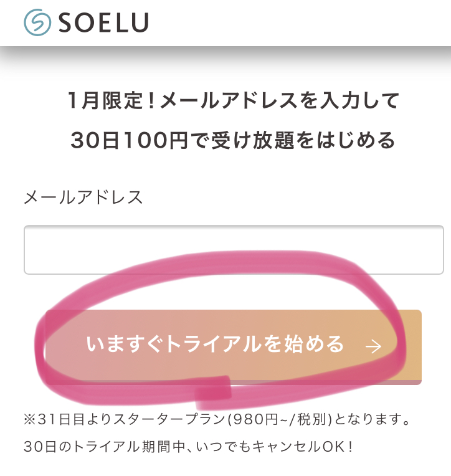The height and width of the screenshot is (476, 451).
Task: Click the 30日のトライアル期間中 text
Action: (105, 447)
